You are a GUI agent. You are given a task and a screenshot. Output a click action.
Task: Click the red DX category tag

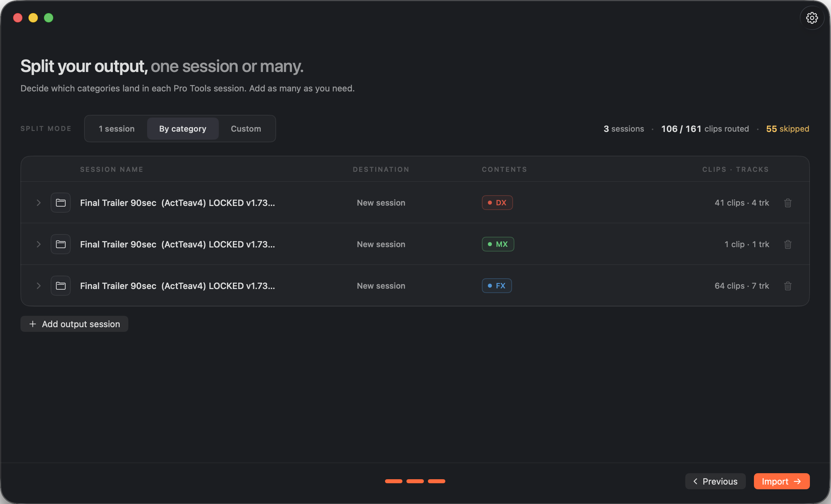tap(497, 203)
